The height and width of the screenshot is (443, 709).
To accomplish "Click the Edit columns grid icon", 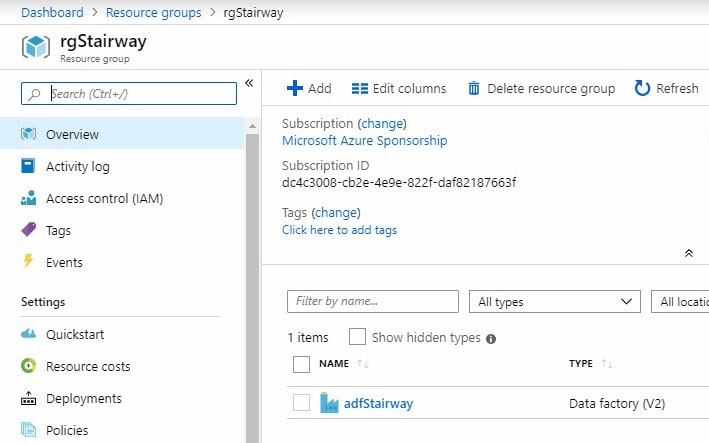I will [360, 88].
